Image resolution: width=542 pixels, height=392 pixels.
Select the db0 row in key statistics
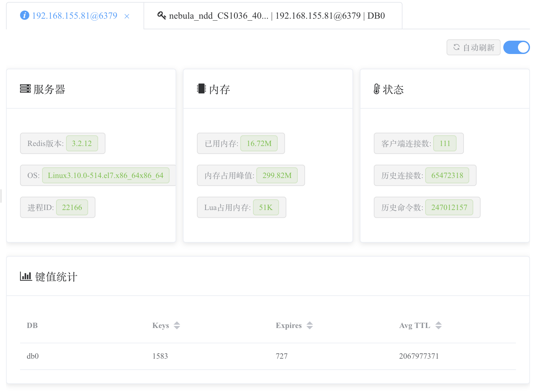point(33,356)
